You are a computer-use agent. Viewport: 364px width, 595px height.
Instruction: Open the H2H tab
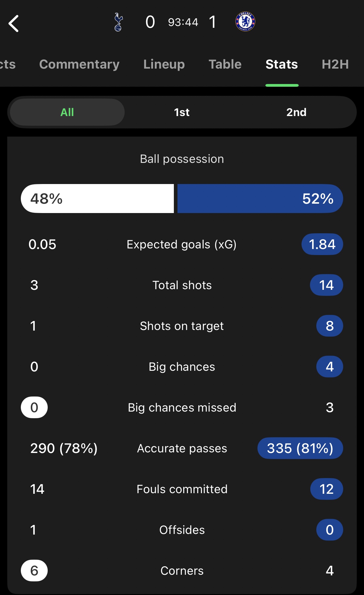coord(335,64)
